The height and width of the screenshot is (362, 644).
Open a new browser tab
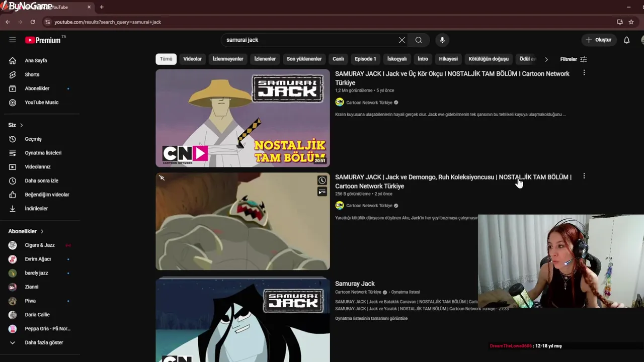[x=102, y=7]
